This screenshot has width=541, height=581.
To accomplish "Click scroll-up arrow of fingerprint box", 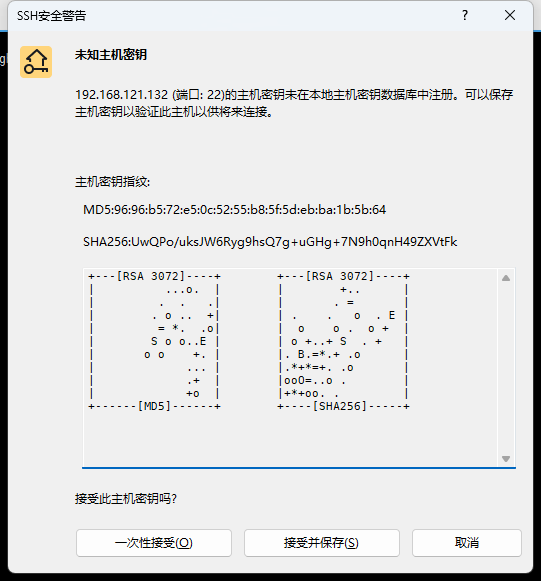I will 506,278.
